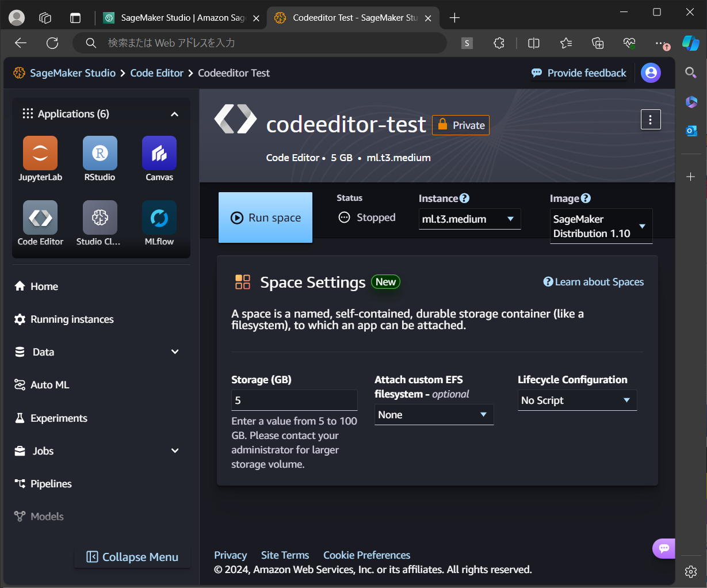Open the SageMaker Distribution image dropdown
The width and height of the screenshot is (707, 588).
click(x=601, y=226)
